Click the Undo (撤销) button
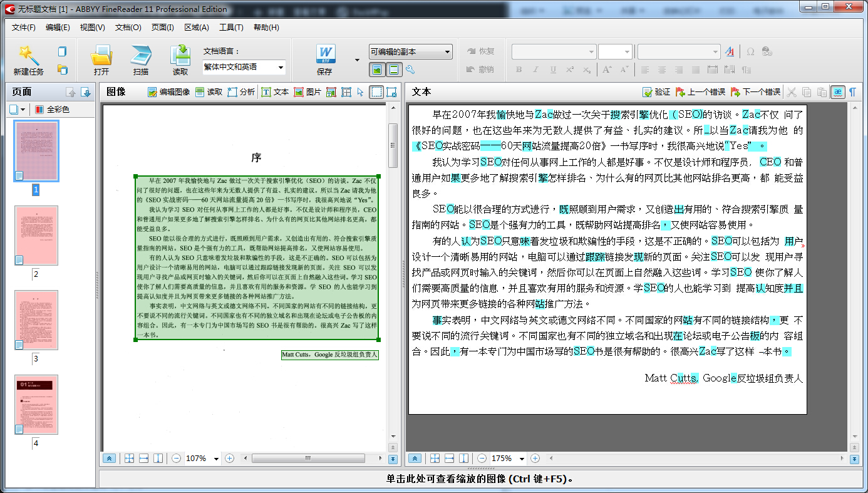Viewport: 868px width, 493px height. tap(481, 70)
